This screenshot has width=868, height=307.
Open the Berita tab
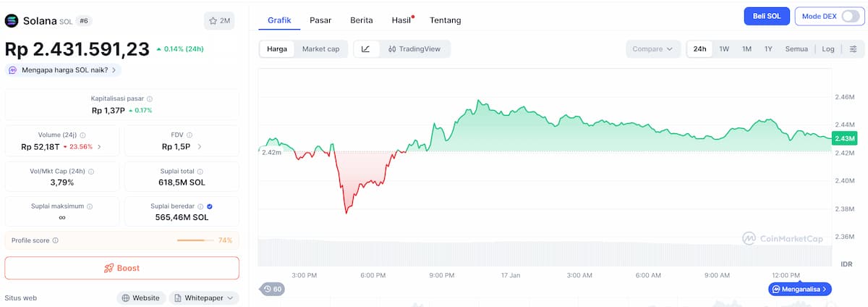(x=362, y=20)
